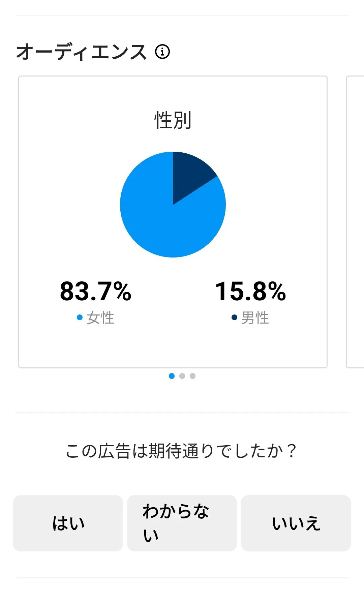
Task: Go to the second pagination dot
Action: pyautogui.click(x=182, y=376)
